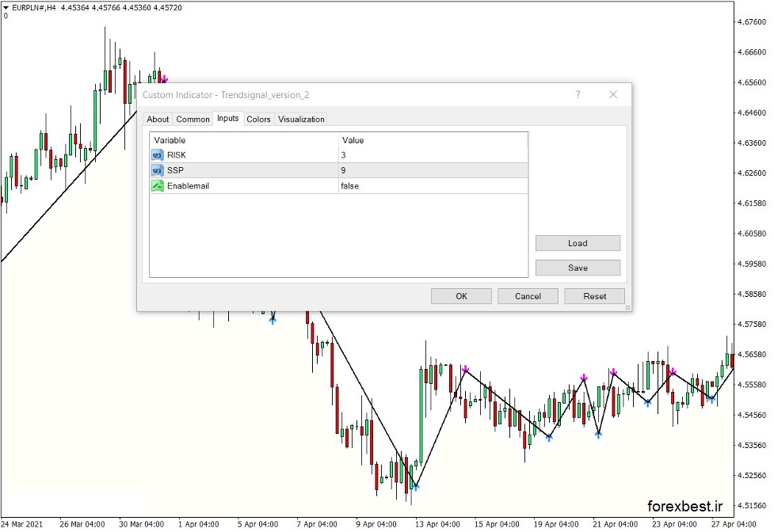Reset the indicator inputs to defaults
Screen dimensions: 774x532
coord(594,296)
